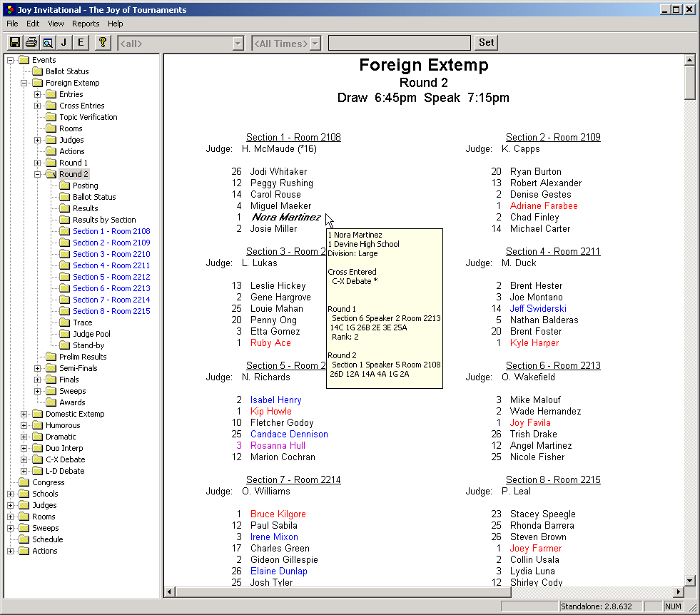Click the Jeff Swiderski entry in Section 4
The image size is (700, 615).
point(538,309)
